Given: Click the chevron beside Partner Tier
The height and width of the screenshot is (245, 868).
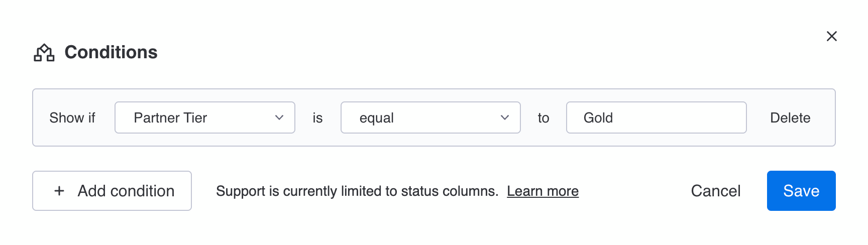Looking at the screenshot, I should tap(279, 117).
